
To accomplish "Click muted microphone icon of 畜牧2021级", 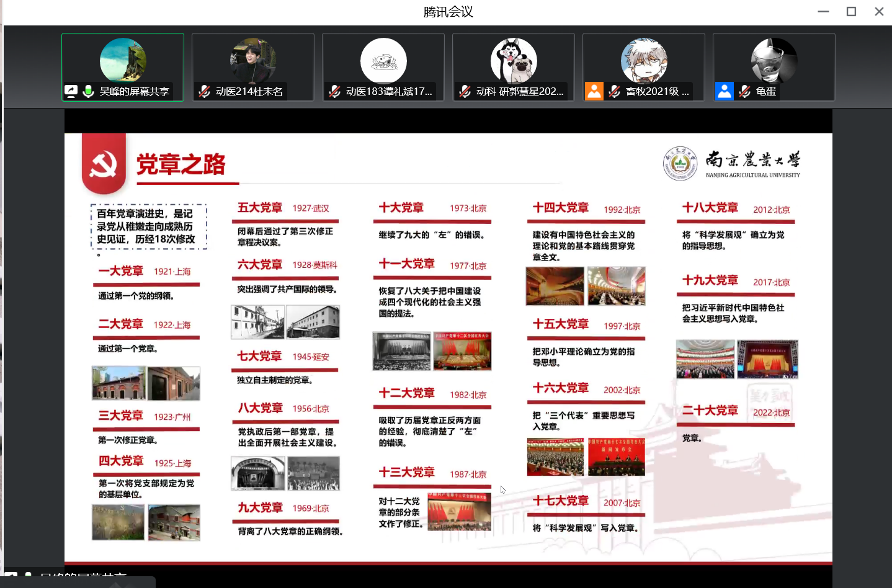I will [614, 91].
